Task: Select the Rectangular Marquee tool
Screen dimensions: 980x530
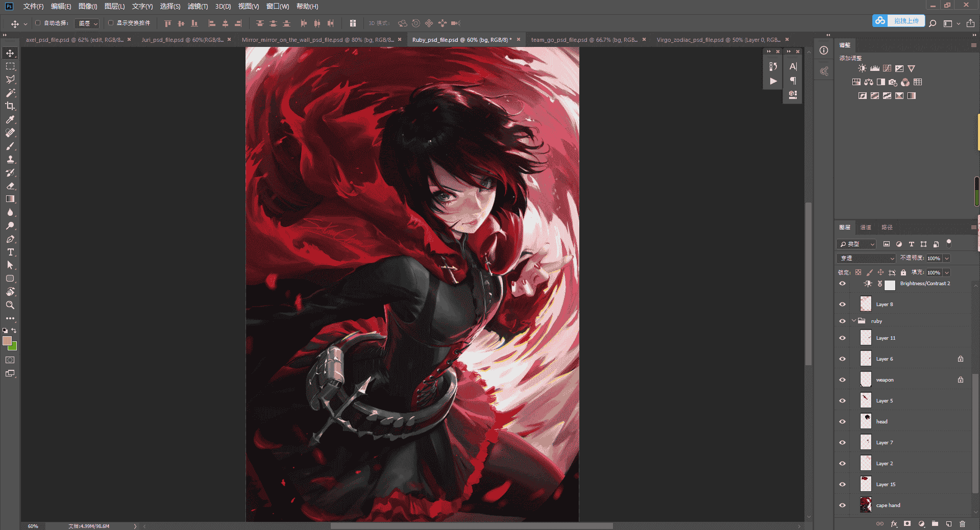Action: pyautogui.click(x=10, y=66)
